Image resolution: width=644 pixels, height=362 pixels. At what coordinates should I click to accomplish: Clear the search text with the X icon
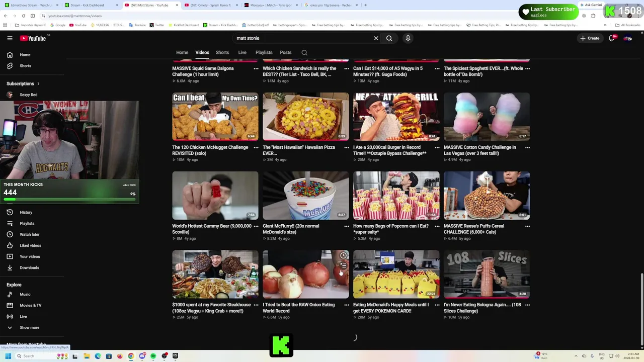[376, 38]
